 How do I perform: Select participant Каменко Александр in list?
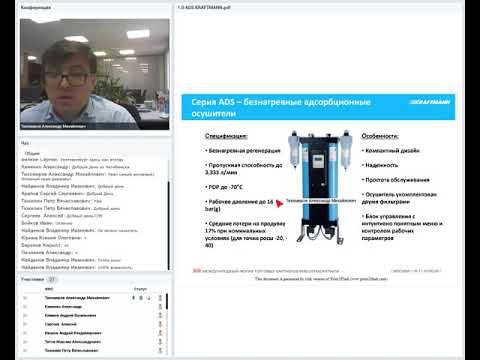[63, 307]
